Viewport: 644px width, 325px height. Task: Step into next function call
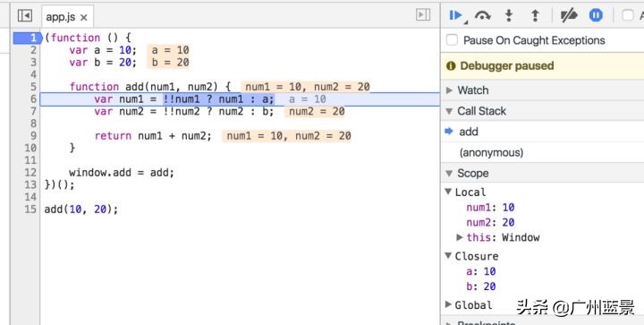tap(509, 15)
